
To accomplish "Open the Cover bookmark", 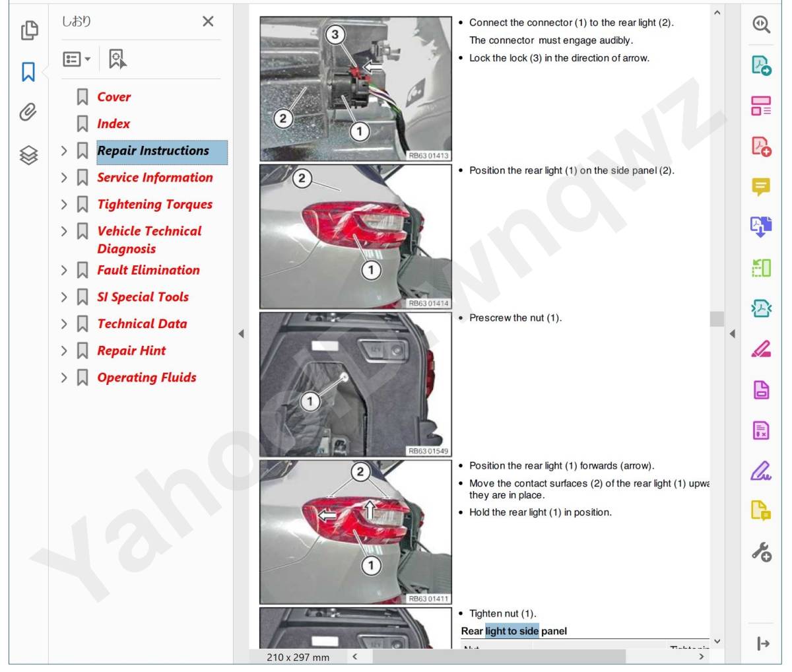I will tap(114, 97).
